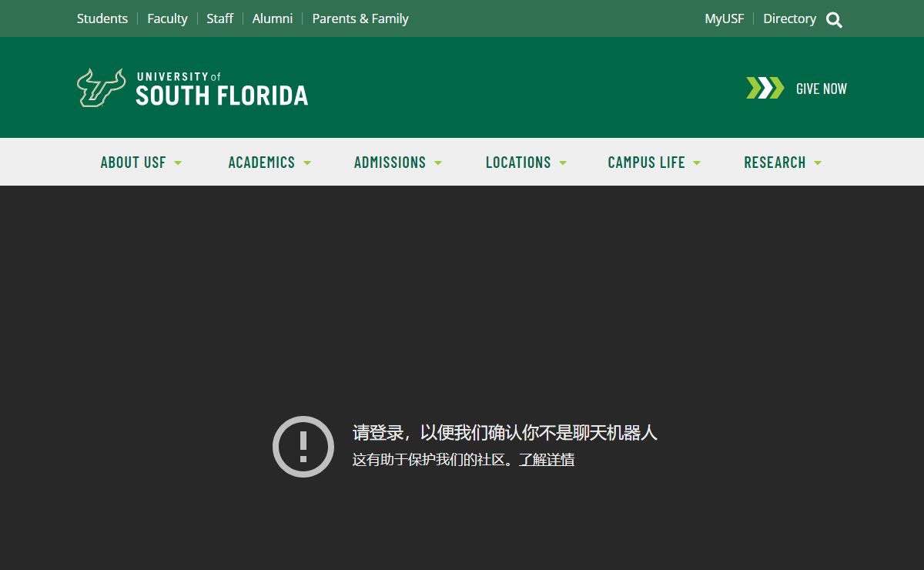Open the ADMISSIONS menu
Image resolution: width=924 pixels, height=570 pixels.
pyautogui.click(x=390, y=163)
